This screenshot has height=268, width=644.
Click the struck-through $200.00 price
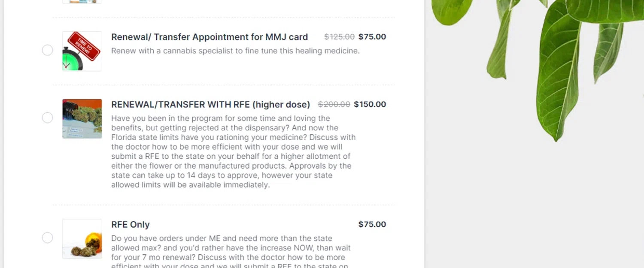(x=334, y=105)
